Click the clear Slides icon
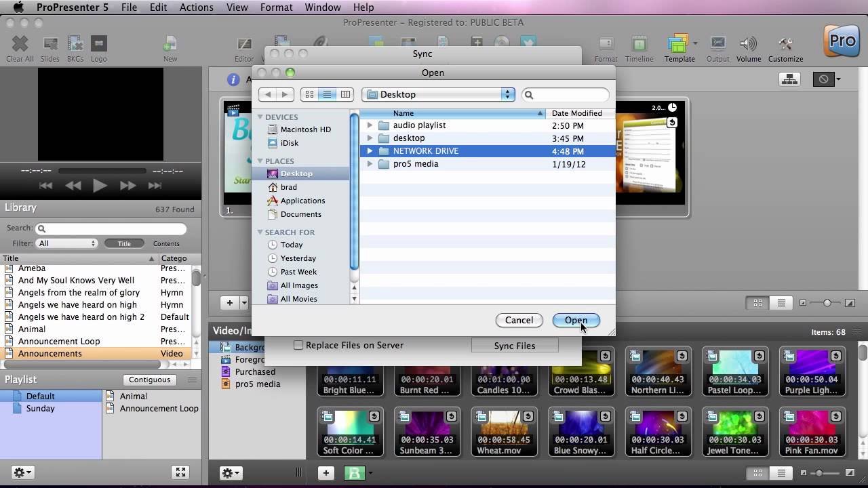This screenshot has height=488, width=868. [x=50, y=45]
